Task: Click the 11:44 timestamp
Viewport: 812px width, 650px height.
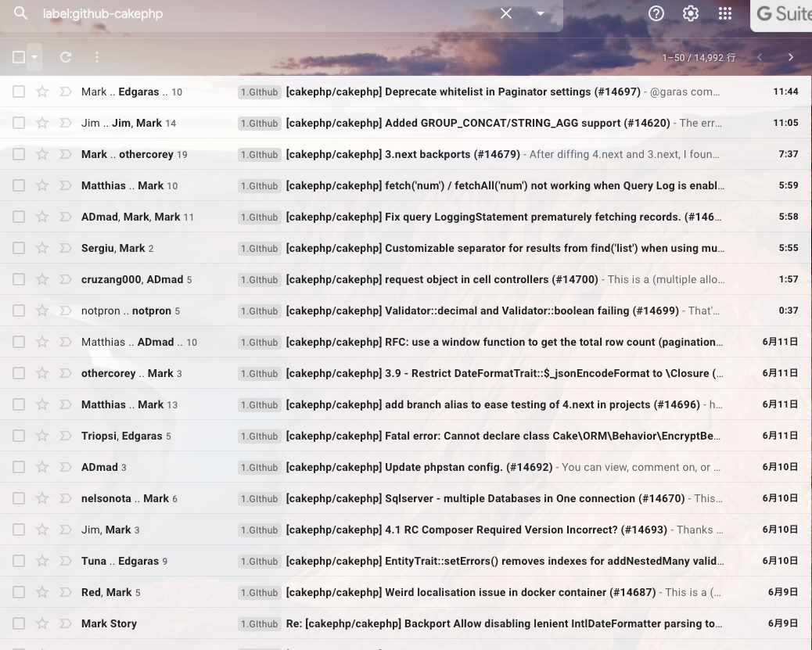Action: click(785, 92)
